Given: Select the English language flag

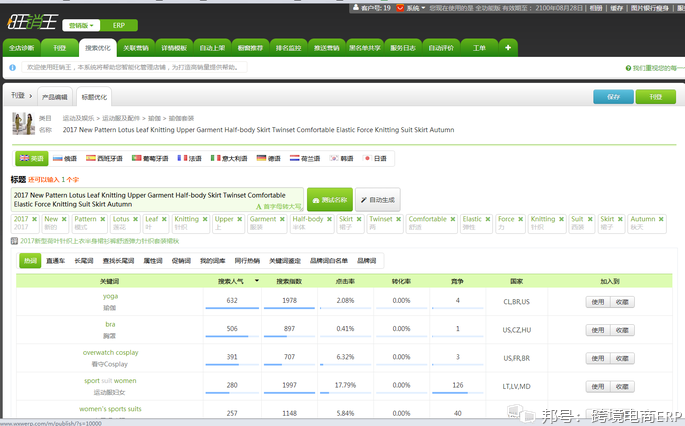Looking at the screenshot, I should tap(31, 158).
